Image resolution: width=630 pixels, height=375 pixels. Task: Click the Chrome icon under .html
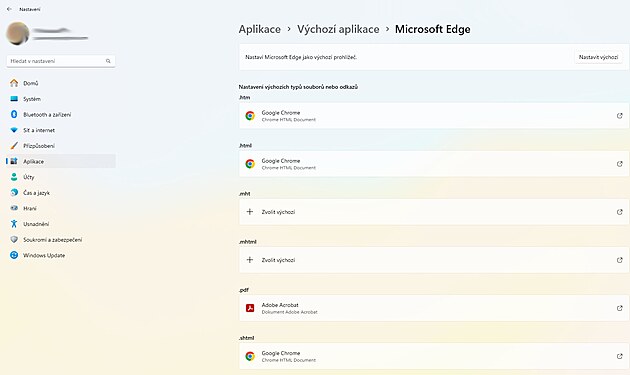pos(250,164)
